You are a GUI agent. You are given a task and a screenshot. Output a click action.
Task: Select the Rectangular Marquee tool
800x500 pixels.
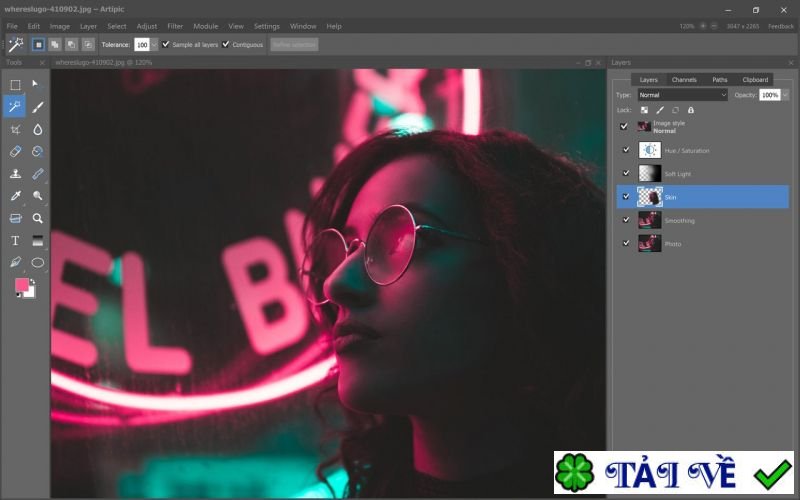pyautogui.click(x=15, y=85)
